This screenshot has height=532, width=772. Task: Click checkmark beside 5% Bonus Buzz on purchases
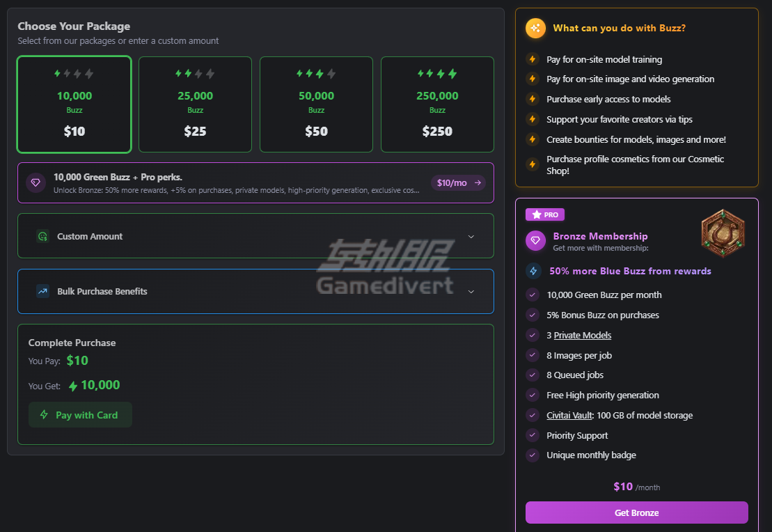[x=533, y=315]
